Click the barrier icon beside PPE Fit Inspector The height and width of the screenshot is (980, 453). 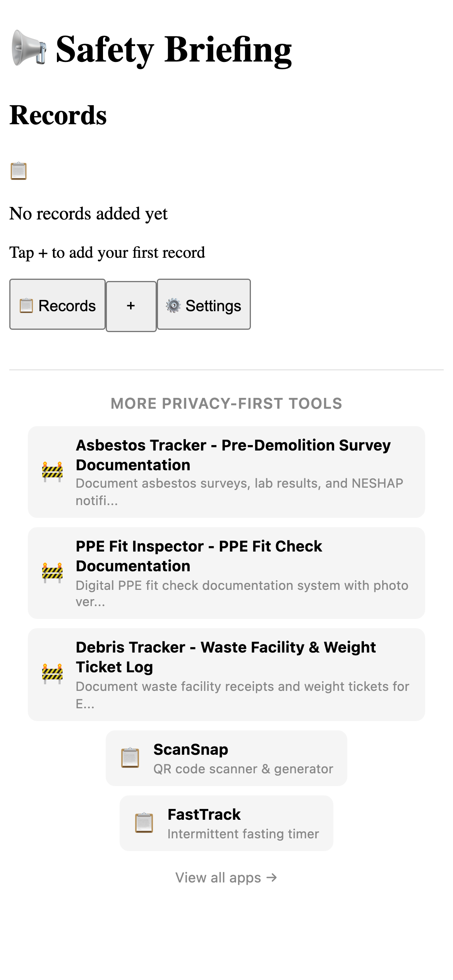coord(51,572)
